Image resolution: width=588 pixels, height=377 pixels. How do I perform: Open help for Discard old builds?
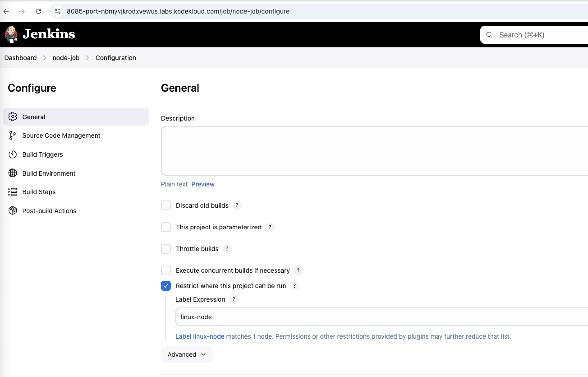[237, 205]
